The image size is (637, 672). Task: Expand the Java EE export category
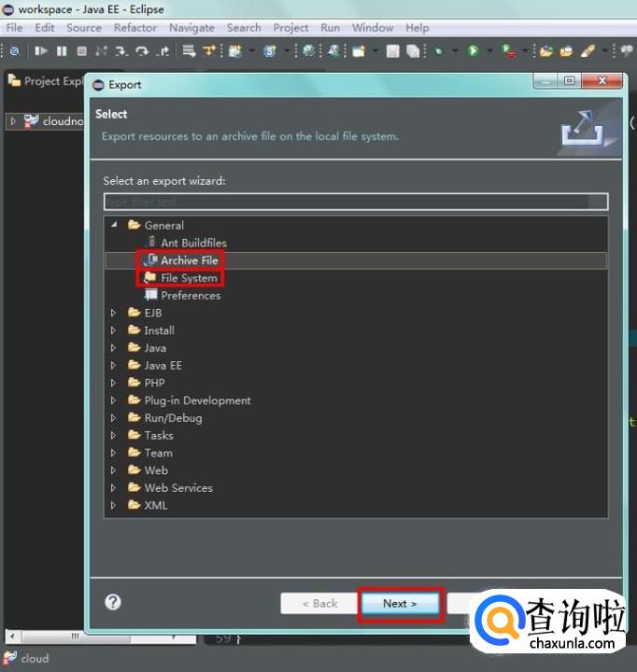[x=113, y=366]
